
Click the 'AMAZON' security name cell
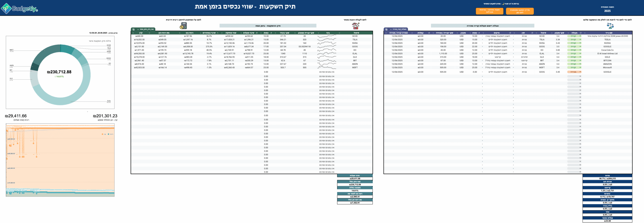pyautogui.click(x=607, y=64)
